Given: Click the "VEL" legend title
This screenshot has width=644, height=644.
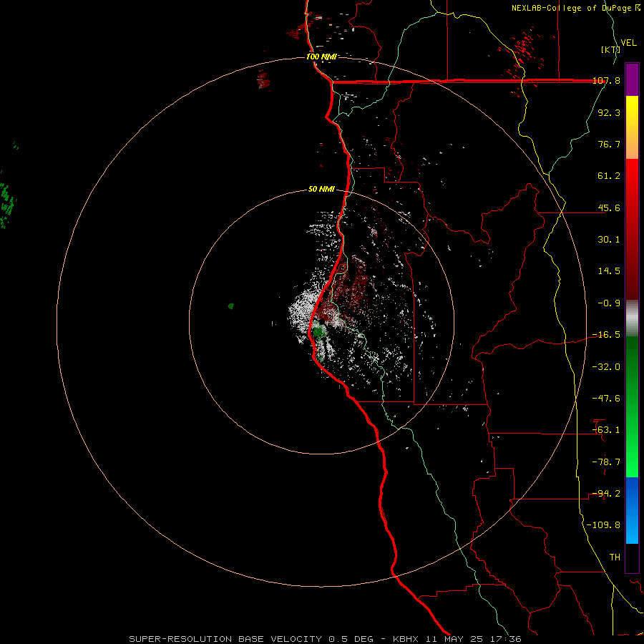Looking at the screenshot, I should pyautogui.click(x=628, y=43).
